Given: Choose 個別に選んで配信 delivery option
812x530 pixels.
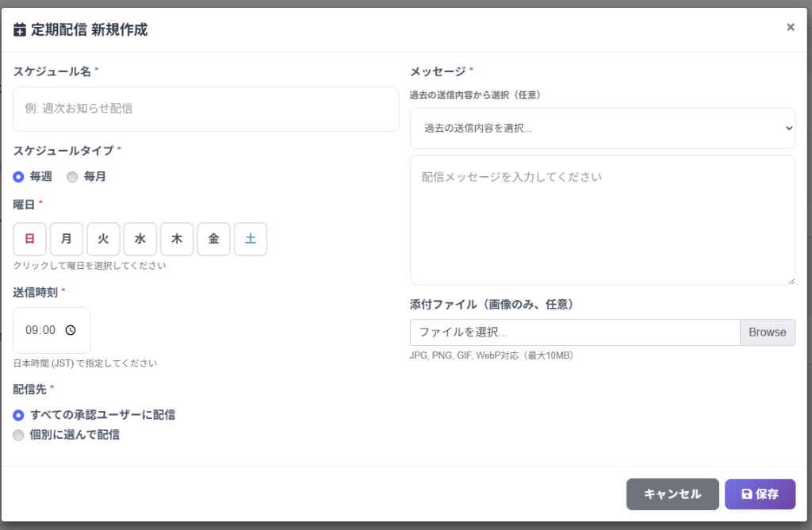Looking at the screenshot, I should [x=17, y=435].
